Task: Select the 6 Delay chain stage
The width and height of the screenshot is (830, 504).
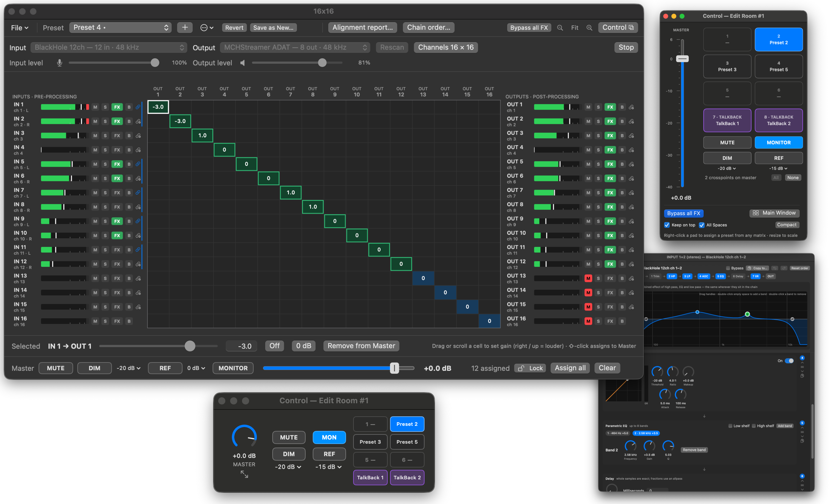Action: [738, 276]
